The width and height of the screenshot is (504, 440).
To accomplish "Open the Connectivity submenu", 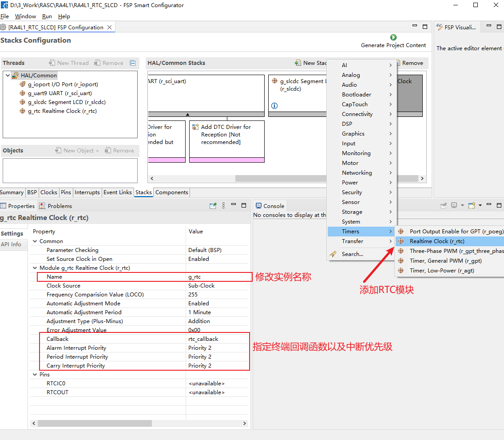I will (362, 114).
